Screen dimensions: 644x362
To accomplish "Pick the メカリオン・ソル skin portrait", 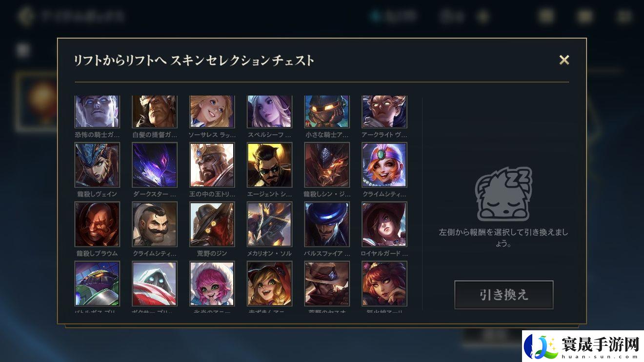I will pos(270,224).
